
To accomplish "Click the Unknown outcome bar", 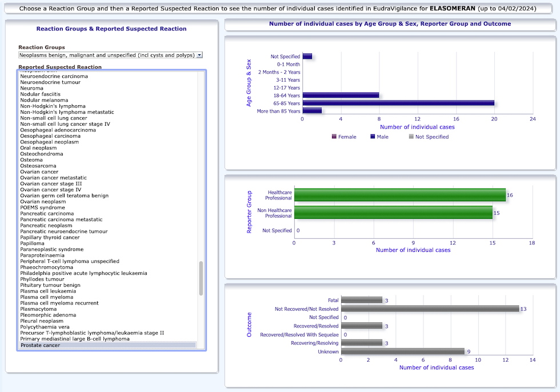I will [403, 351].
